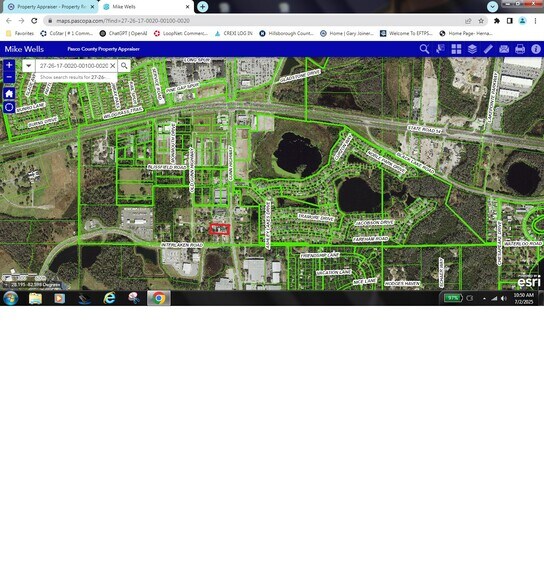Image resolution: width=544 pixels, height=588 pixels.
Task: Click the INTERLAKEN ROAD label on map
Action: pos(182,245)
